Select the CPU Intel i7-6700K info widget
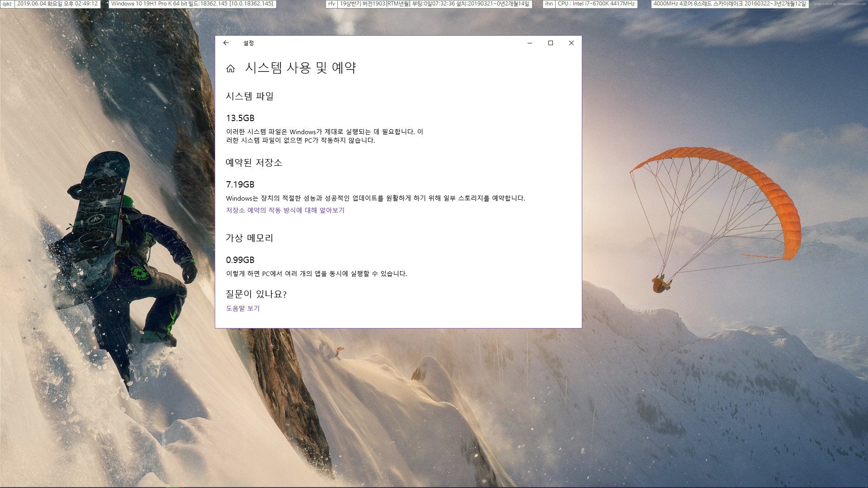The width and height of the screenshot is (868, 488). pyautogui.click(x=596, y=4)
